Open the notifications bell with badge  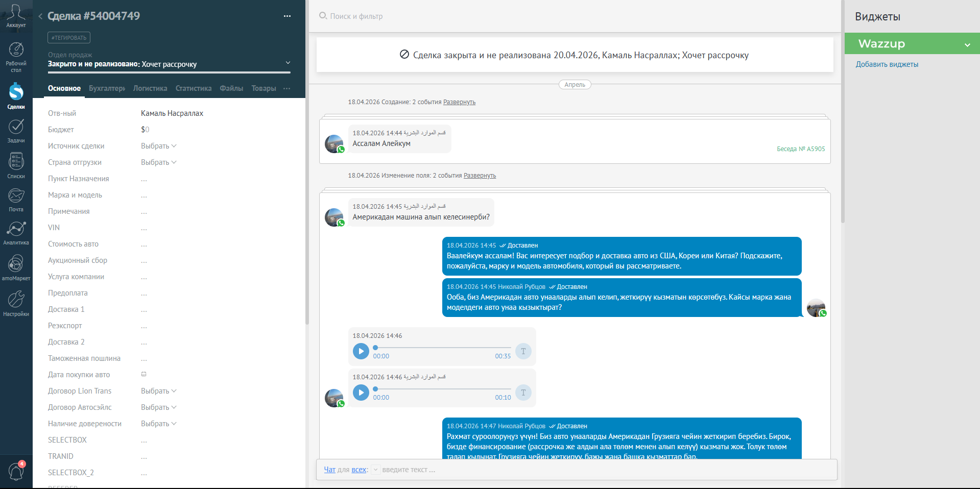tap(16, 471)
